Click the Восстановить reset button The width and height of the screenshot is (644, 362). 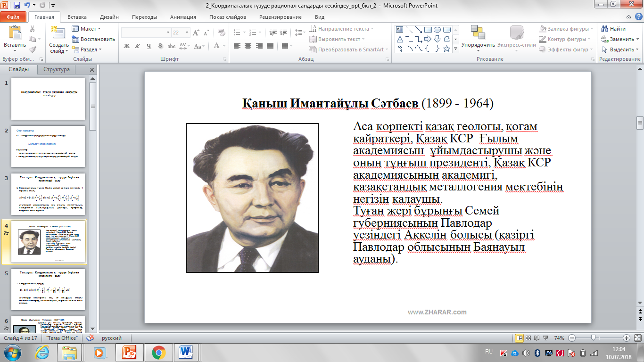(93, 39)
